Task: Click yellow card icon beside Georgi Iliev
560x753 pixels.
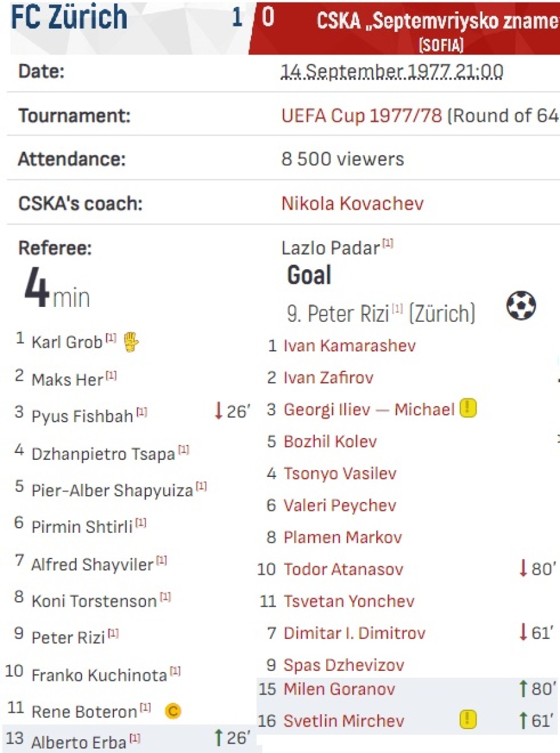Action: (468, 409)
